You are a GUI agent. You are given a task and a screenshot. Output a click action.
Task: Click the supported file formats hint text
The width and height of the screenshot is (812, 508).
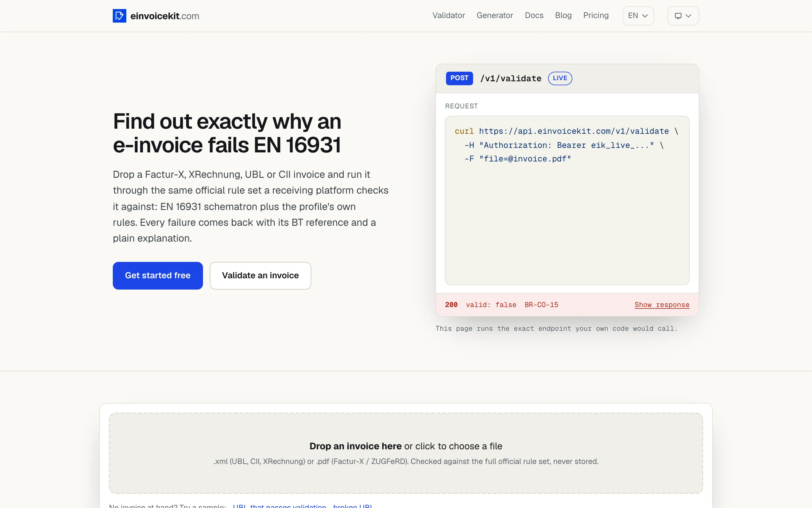(x=406, y=461)
